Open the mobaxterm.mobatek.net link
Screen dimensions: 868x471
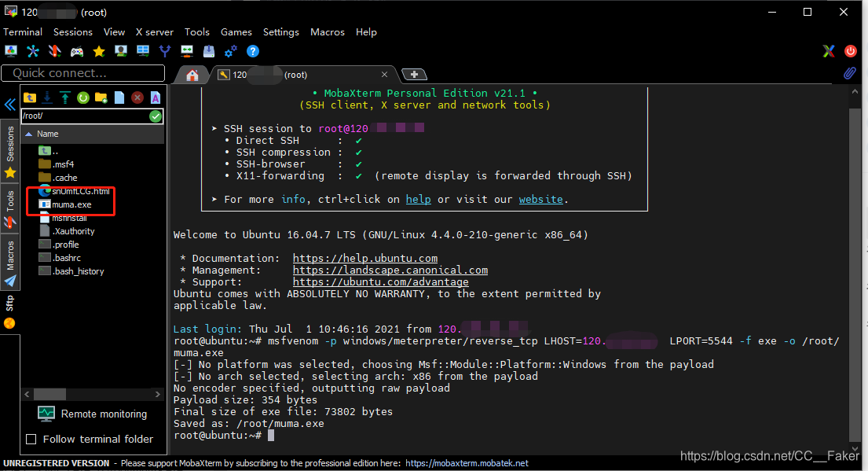point(467,463)
